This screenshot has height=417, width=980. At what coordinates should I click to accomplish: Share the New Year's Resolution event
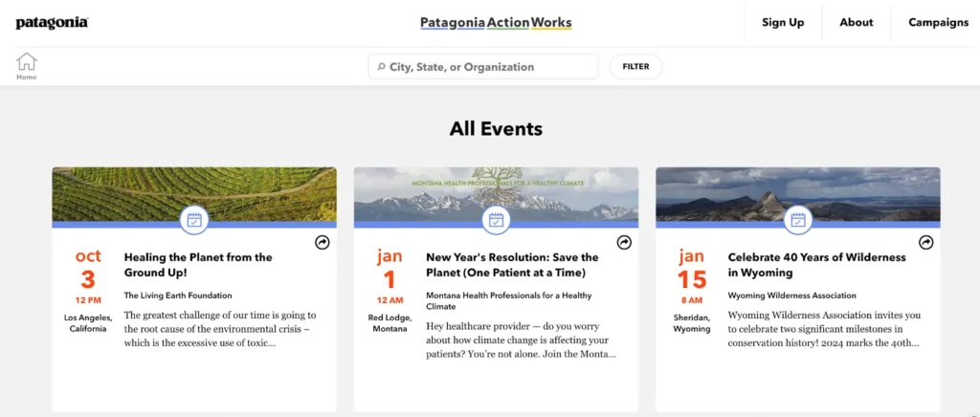(x=624, y=243)
